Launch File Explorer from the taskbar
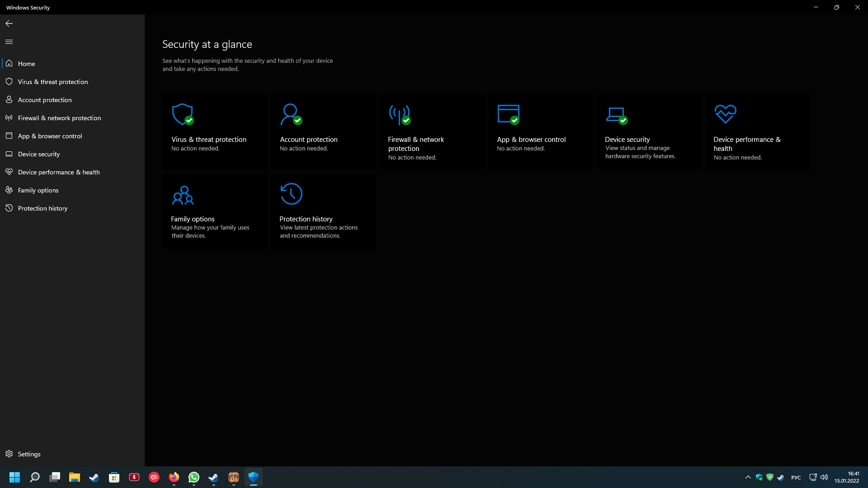The height and width of the screenshot is (488, 868). (75, 477)
